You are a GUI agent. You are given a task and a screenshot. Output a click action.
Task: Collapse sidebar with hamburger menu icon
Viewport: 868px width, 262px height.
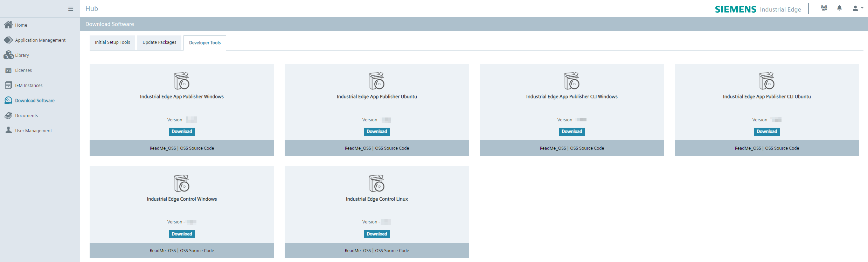pyautogui.click(x=71, y=9)
